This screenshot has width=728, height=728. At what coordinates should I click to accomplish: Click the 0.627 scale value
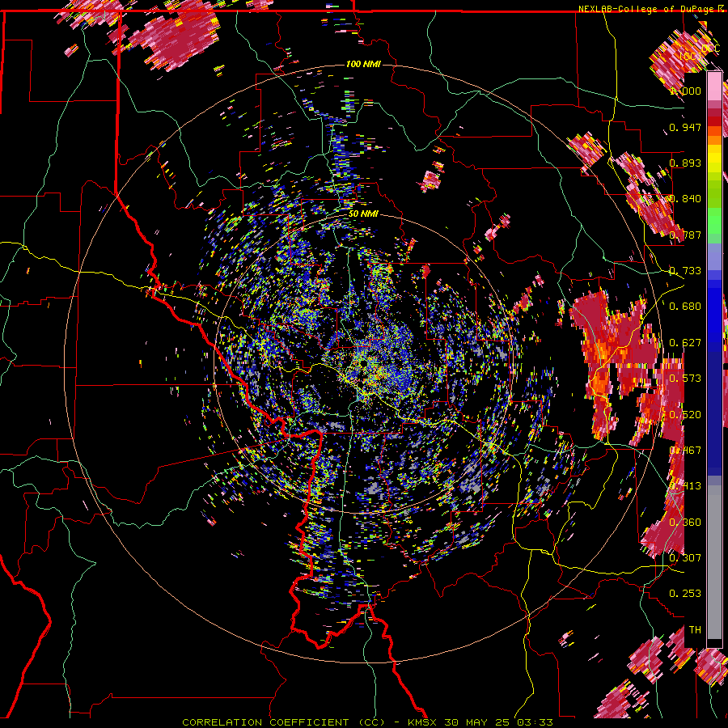click(685, 343)
